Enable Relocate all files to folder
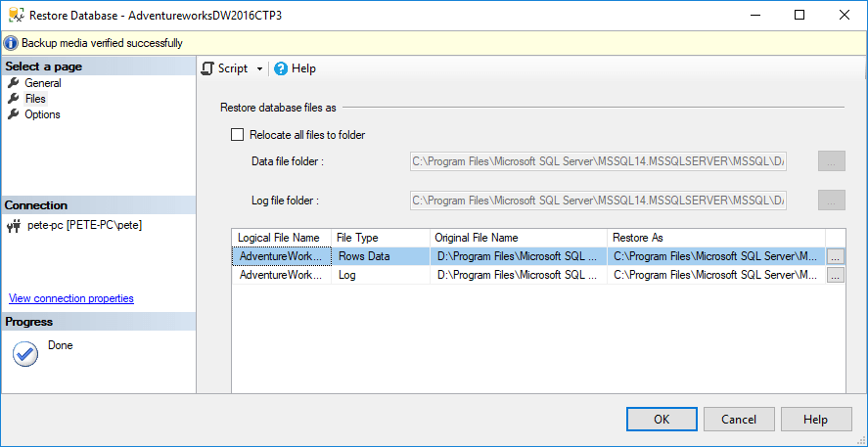 coord(237,134)
